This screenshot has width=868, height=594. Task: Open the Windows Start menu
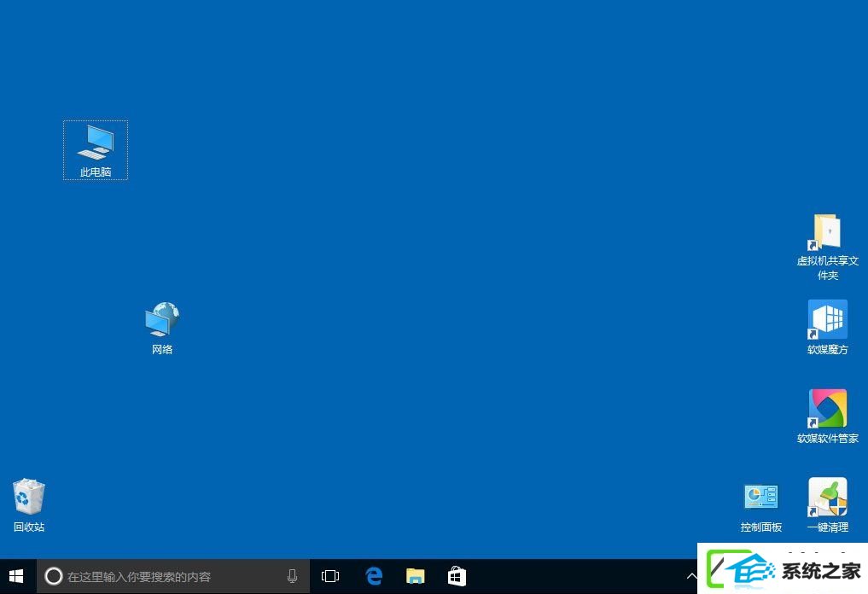coord(16,576)
